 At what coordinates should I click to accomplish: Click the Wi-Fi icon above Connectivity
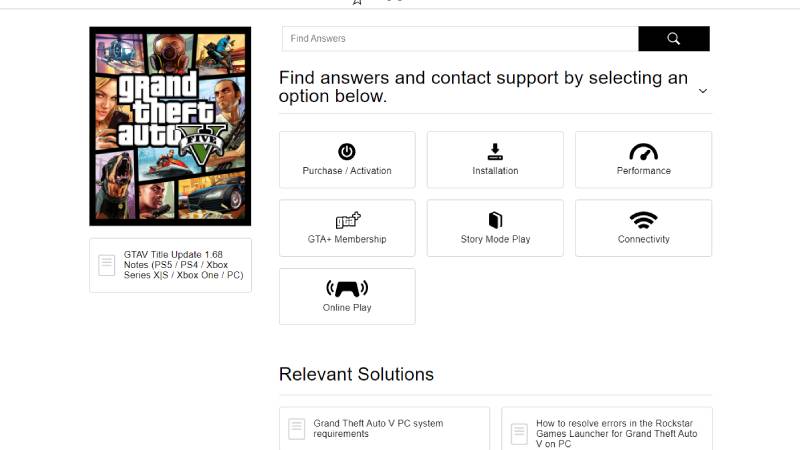coord(643,220)
